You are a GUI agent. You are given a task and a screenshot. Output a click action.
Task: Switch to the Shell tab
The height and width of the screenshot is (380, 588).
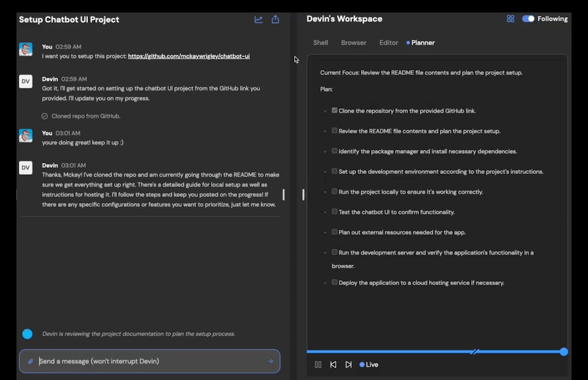click(x=320, y=43)
